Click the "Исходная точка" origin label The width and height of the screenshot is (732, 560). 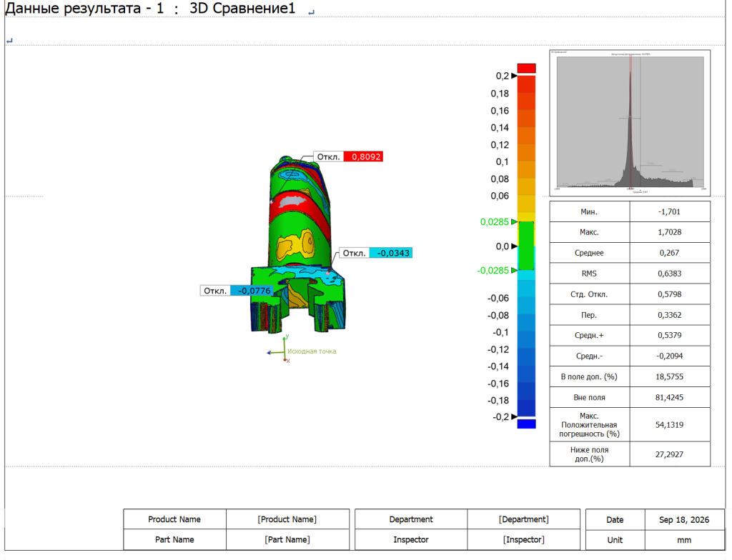[x=312, y=351]
